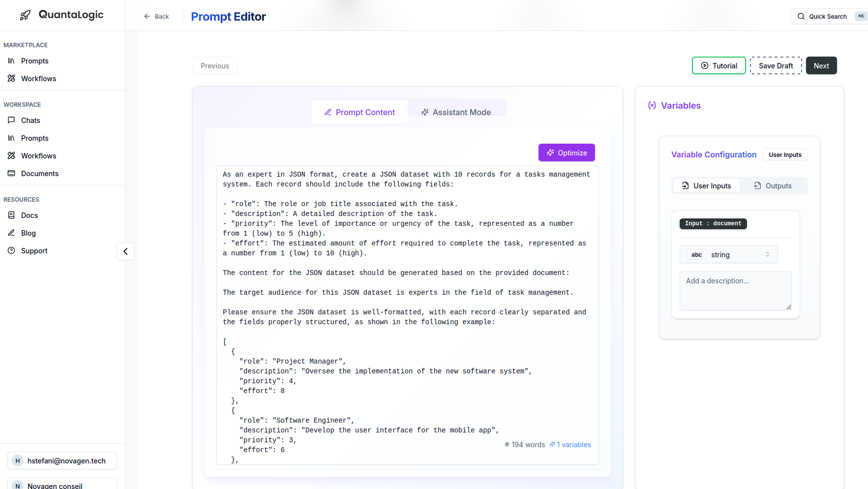This screenshot has height=489, width=868.
Task: Select the Outputs tab
Action: pos(773,185)
